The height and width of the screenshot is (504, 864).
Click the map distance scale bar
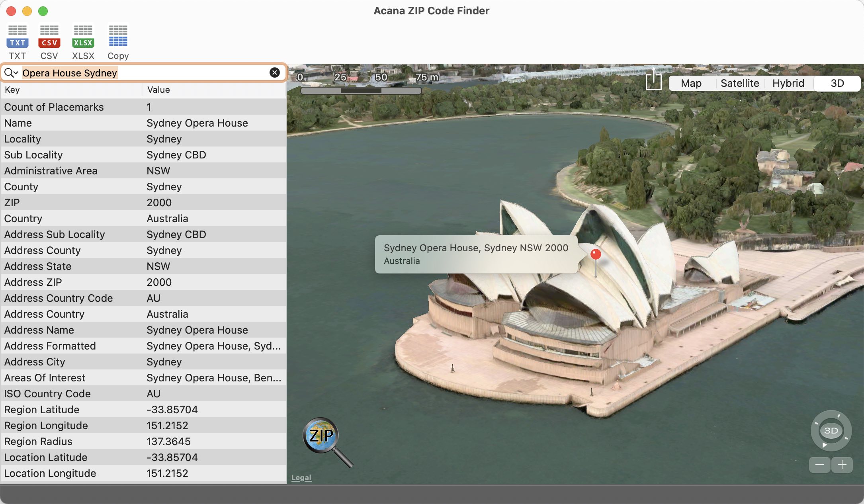361,90
